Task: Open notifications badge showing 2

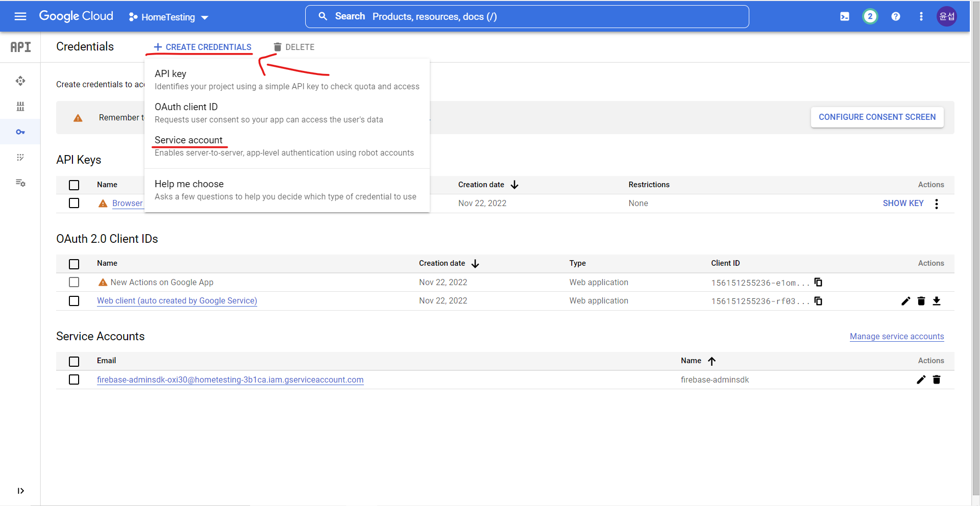Action: tap(870, 16)
